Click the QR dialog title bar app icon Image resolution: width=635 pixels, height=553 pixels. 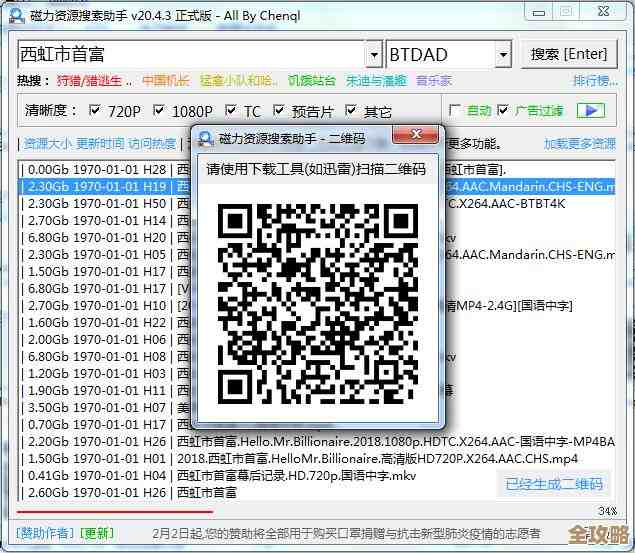tap(206, 138)
